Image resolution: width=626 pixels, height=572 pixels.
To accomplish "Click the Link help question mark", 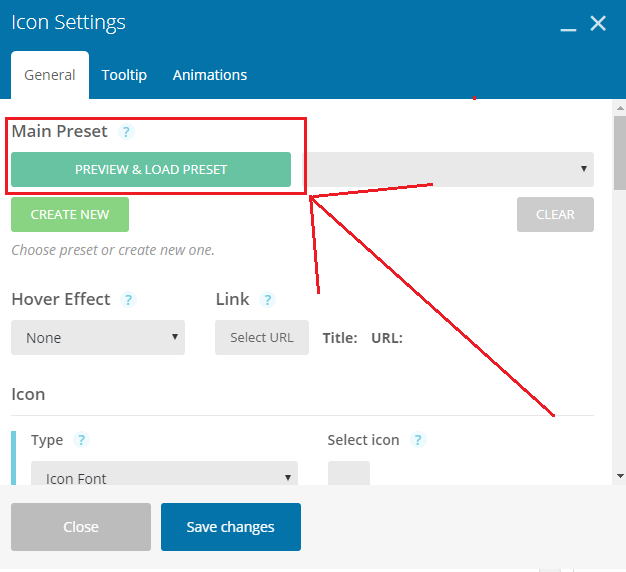I will click(267, 299).
